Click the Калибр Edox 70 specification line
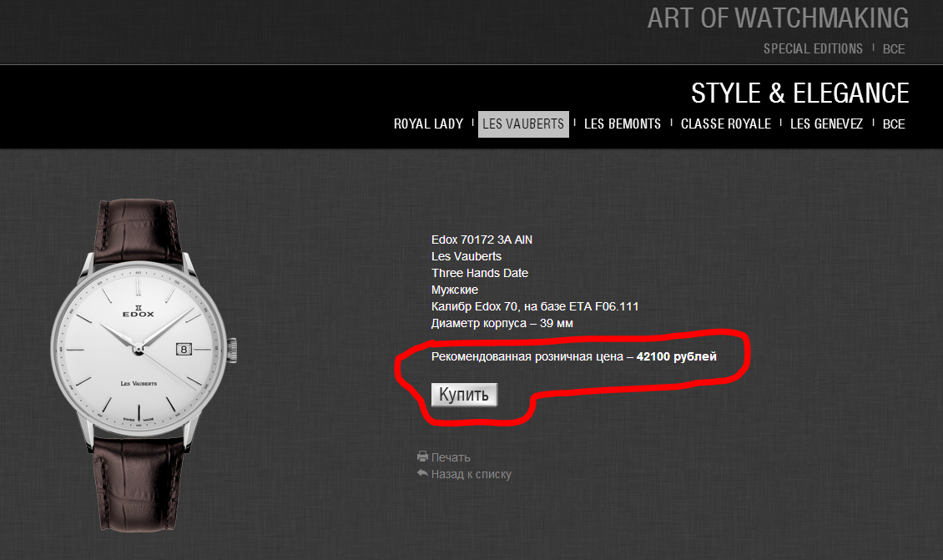943x560 pixels. click(x=535, y=306)
